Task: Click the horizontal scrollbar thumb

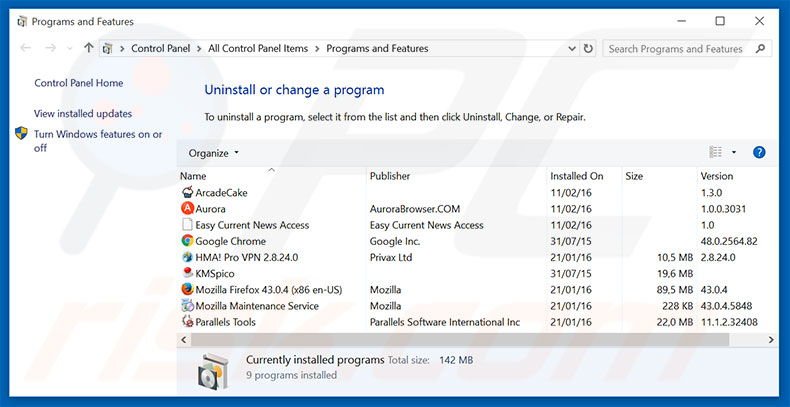Action: coord(460,340)
